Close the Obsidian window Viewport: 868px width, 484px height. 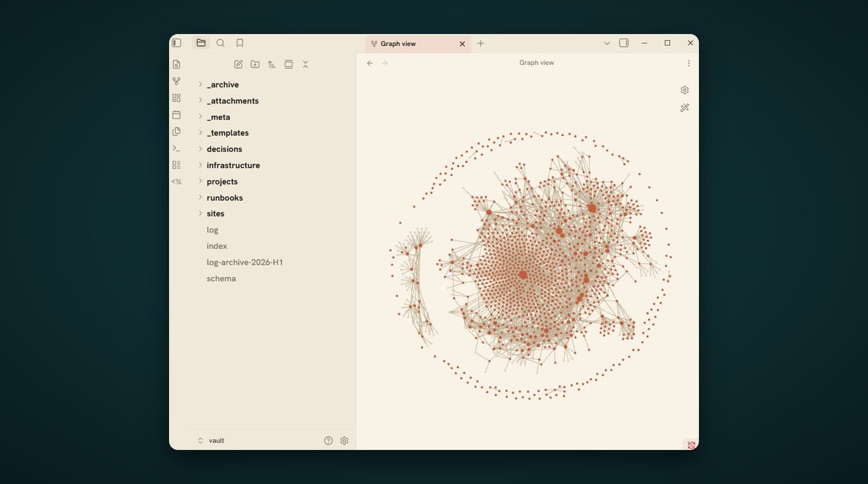tap(690, 43)
